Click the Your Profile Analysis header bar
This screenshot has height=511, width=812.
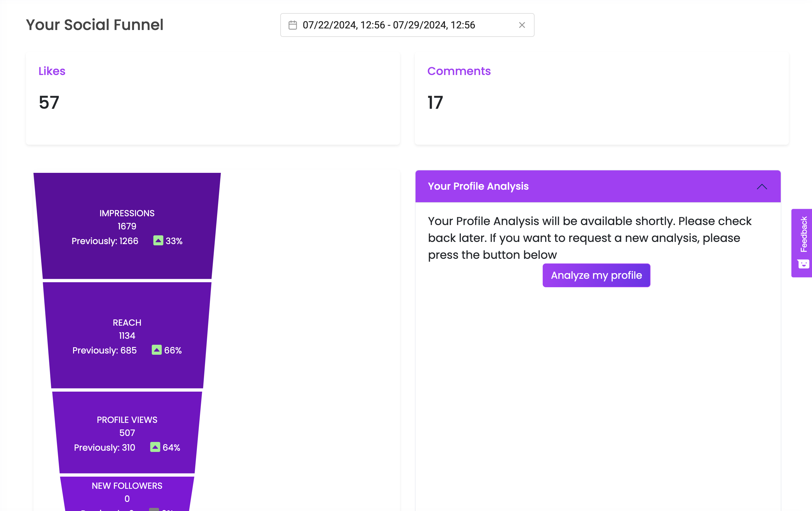coord(598,187)
